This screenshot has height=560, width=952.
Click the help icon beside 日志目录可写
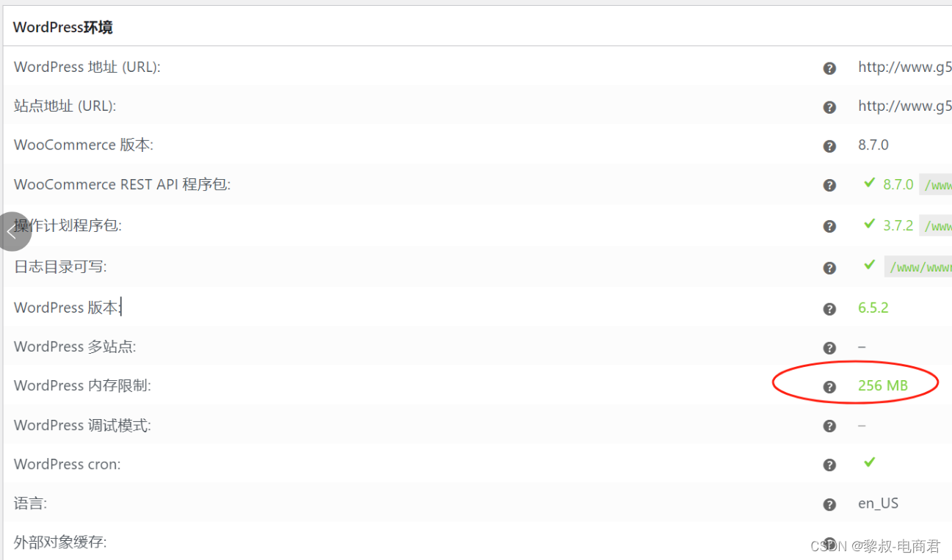(829, 268)
